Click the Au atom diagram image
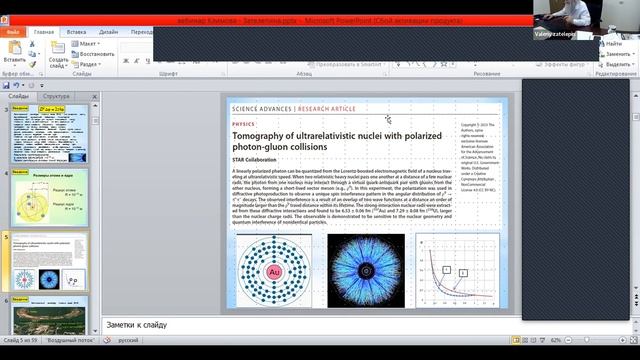640x360 pixels. pos(274,271)
